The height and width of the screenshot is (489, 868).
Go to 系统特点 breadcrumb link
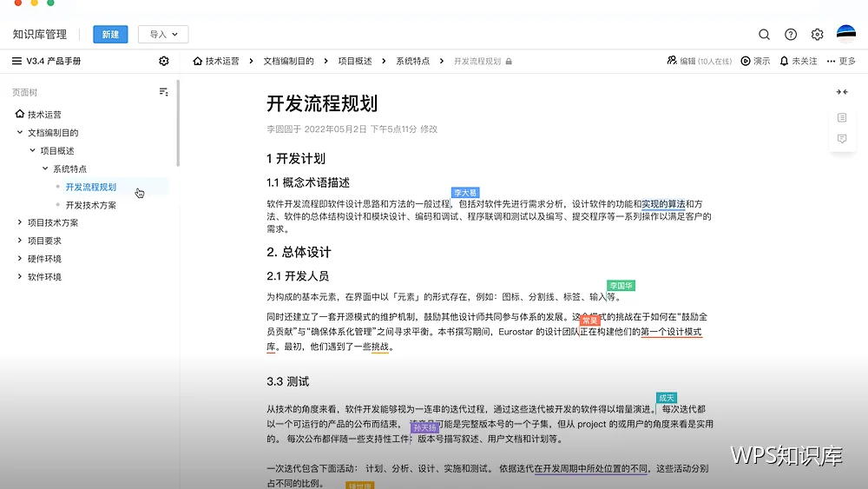point(413,61)
